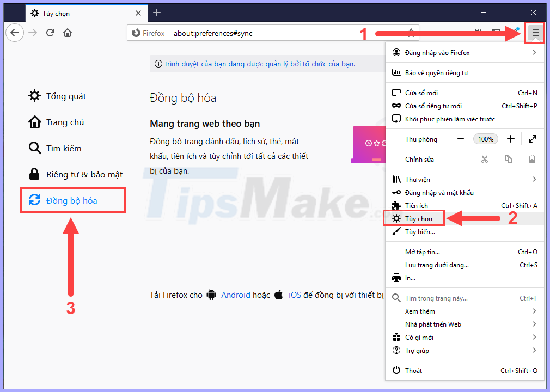Open Riêng tư & bảo mật category
The width and height of the screenshot is (550, 392).
75,174
